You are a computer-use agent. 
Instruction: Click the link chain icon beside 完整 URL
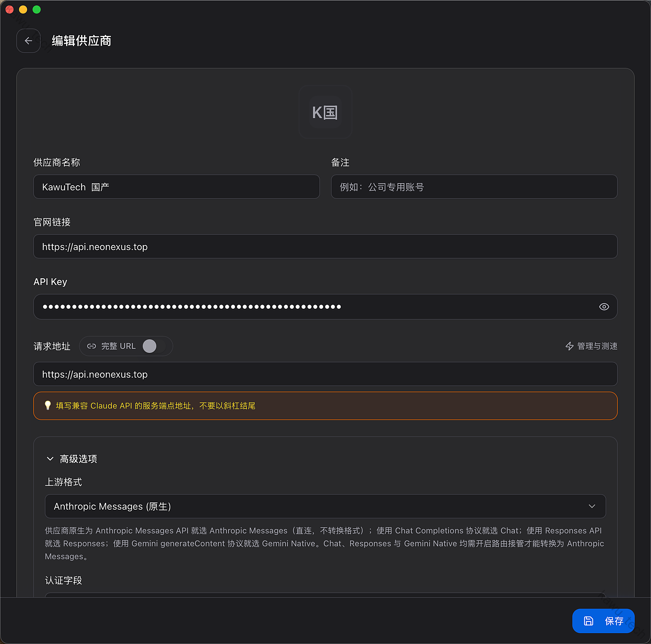coord(92,346)
